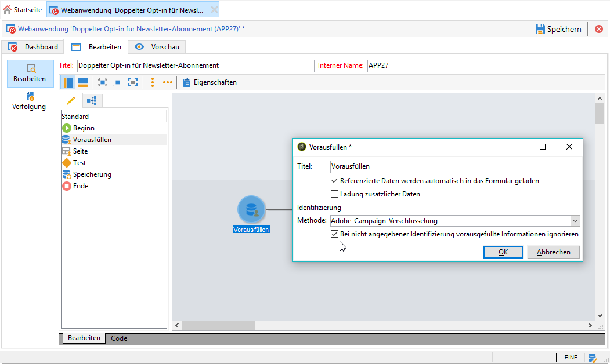Select the Bearbeiten tab at top
This screenshot has width=610, height=364.
click(x=96, y=47)
